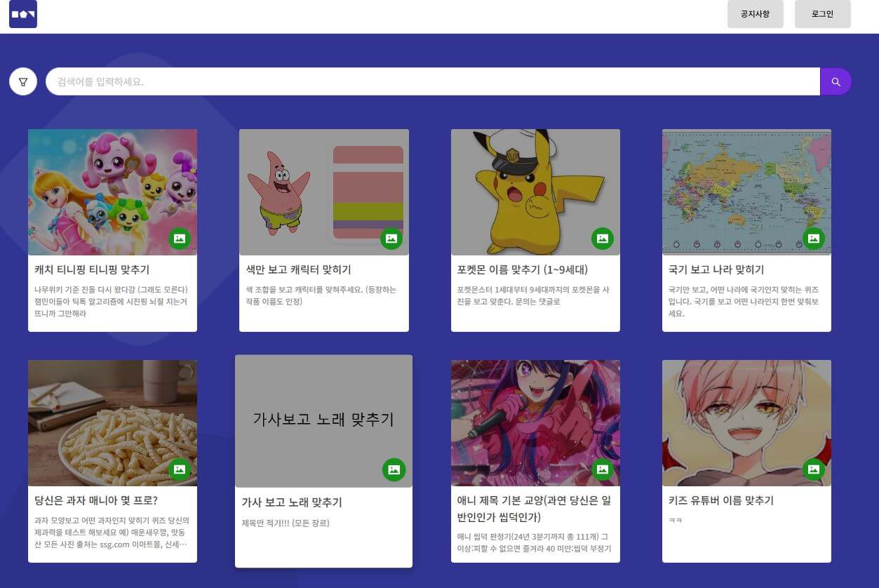Image resolution: width=879 pixels, height=588 pixels.
Task: Click image icon on 포켓몬 이름 맞추기 card
Action: point(603,239)
